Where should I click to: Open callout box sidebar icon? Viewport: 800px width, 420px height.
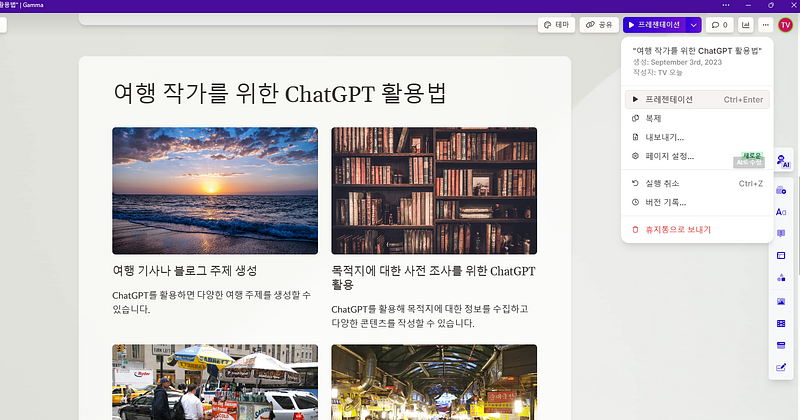pyautogui.click(x=781, y=233)
